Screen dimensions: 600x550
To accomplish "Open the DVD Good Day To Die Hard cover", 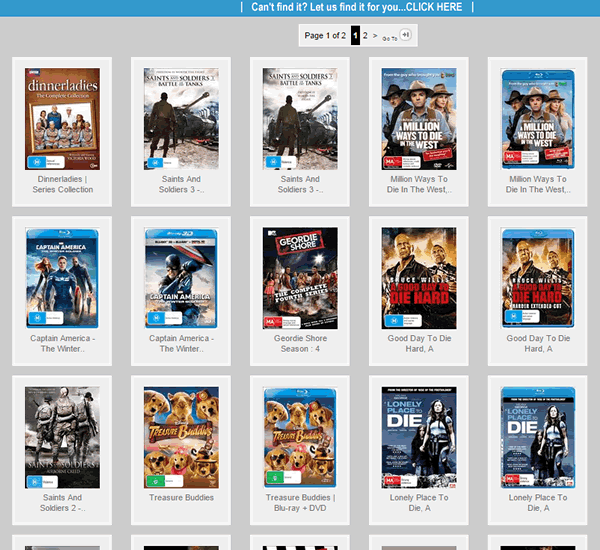I will pyautogui.click(x=419, y=278).
